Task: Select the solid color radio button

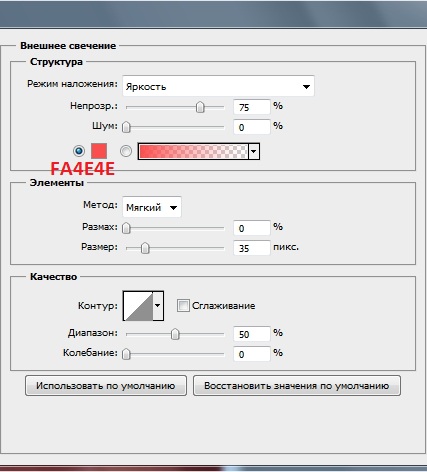Action: click(79, 151)
